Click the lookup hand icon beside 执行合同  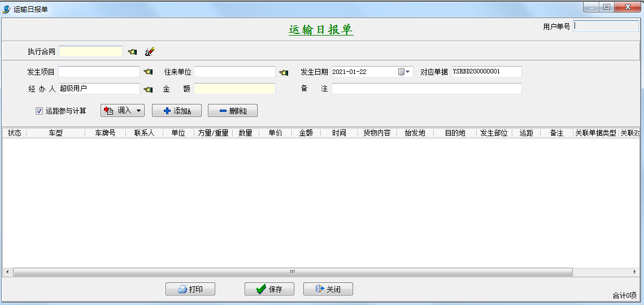click(x=132, y=52)
